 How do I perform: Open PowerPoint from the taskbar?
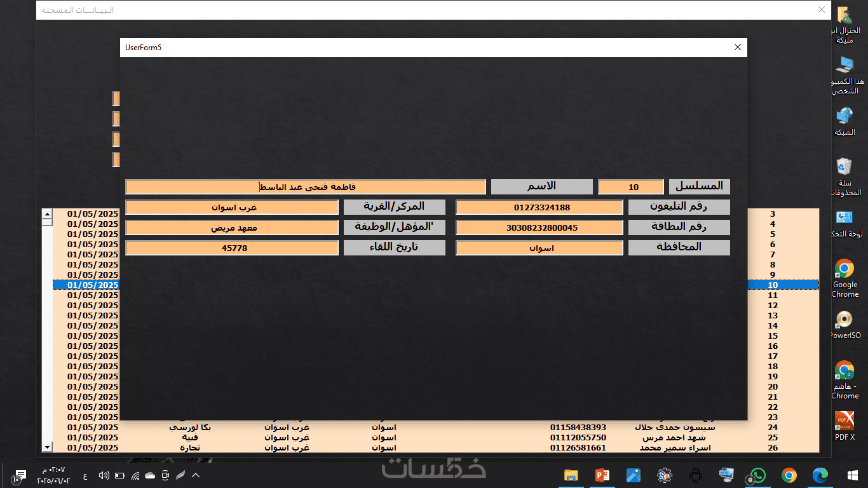click(602, 475)
